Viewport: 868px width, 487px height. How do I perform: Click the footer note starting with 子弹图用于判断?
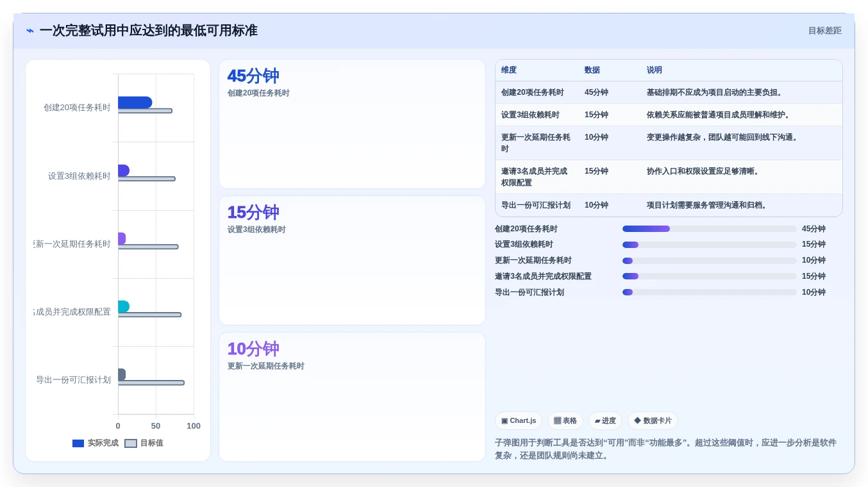pos(665,449)
